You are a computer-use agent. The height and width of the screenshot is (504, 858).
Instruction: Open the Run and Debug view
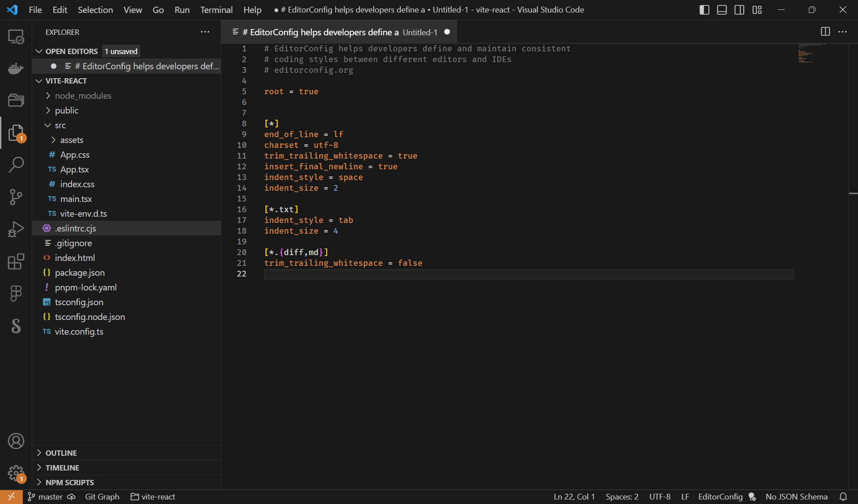pyautogui.click(x=16, y=229)
